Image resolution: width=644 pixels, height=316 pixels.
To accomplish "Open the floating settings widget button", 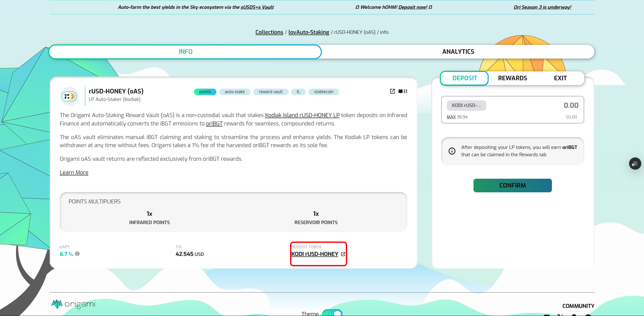I will tap(635, 164).
